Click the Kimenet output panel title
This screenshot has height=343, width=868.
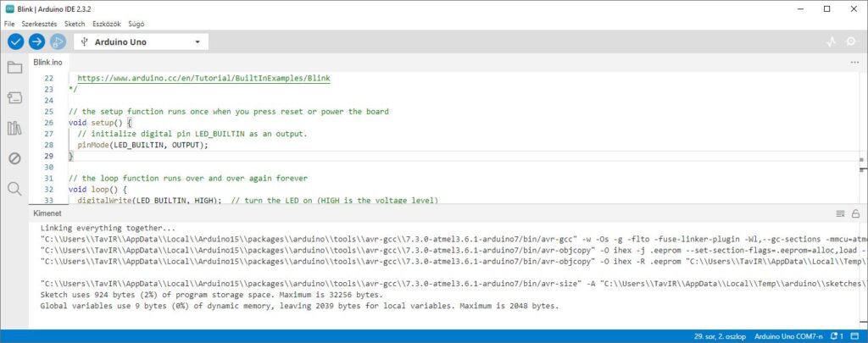pos(47,213)
